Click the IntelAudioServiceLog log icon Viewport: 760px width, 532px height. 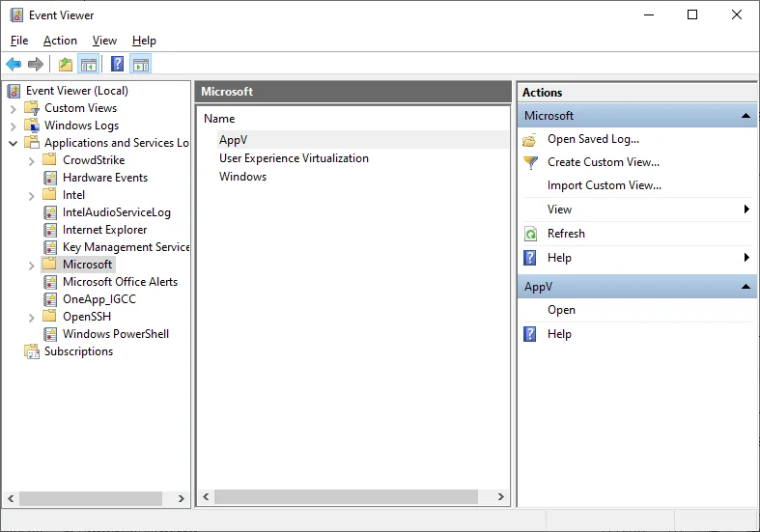[50, 212]
